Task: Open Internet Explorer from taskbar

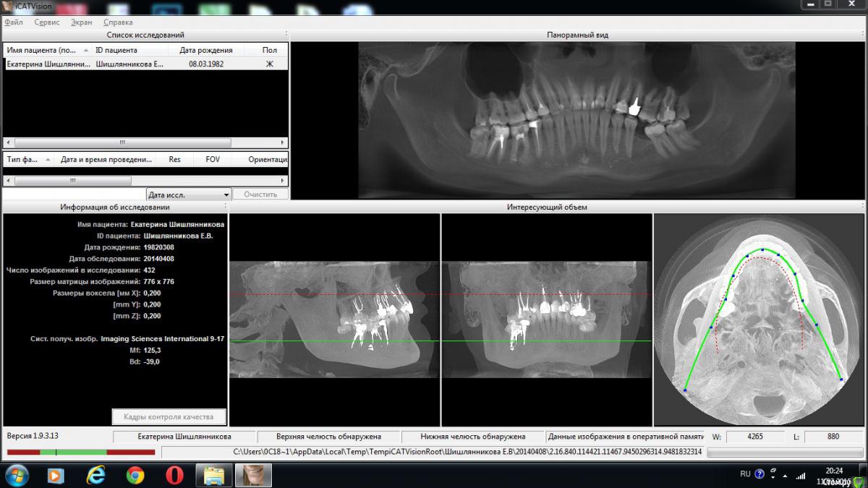Action: [95, 475]
